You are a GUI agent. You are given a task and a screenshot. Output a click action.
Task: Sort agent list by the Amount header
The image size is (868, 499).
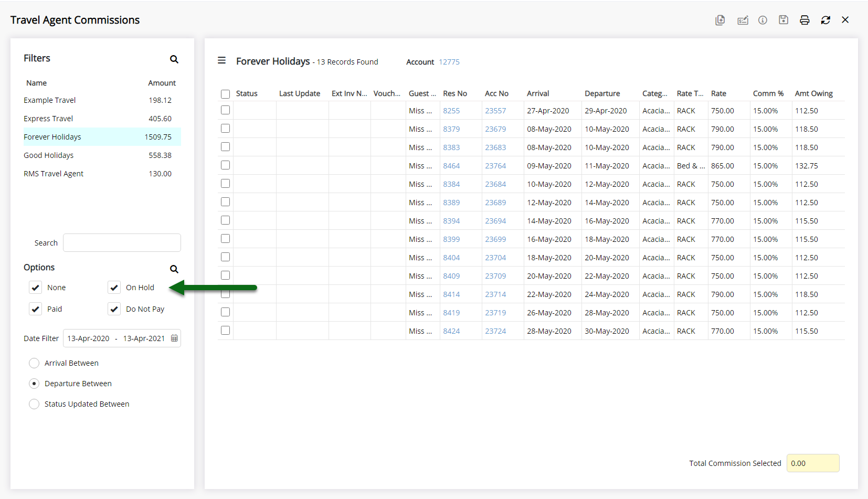click(162, 83)
